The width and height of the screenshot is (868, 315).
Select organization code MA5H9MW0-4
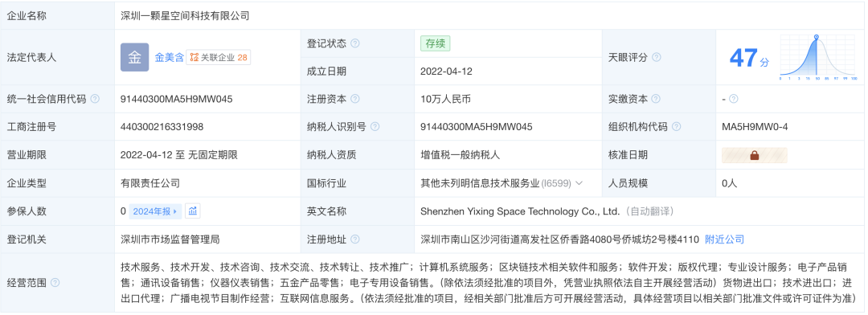[755, 127]
